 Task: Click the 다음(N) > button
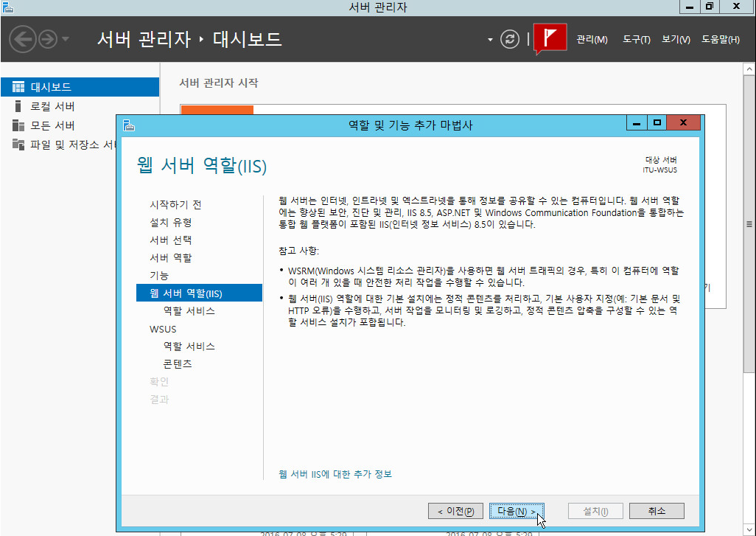(x=517, y=511)
